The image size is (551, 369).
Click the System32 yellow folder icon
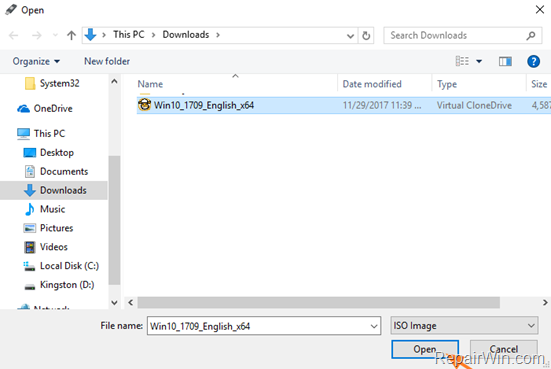30,84
